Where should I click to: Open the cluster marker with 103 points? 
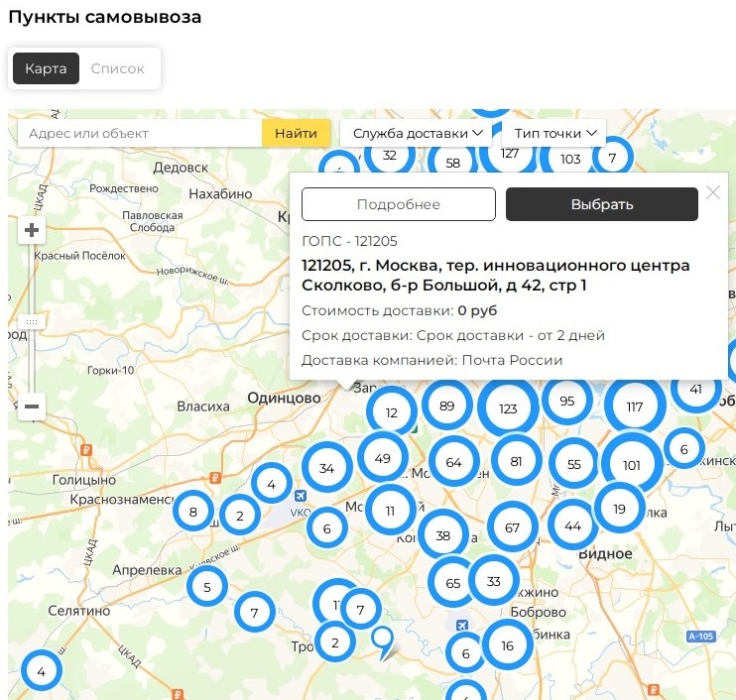pos(570,159)
